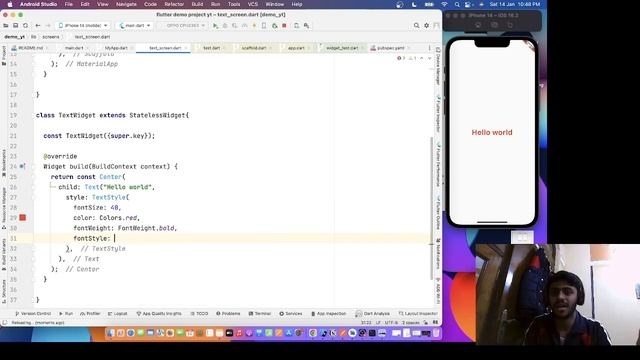Screen dimensions: 640x360
Task: Open the Logcat tool window
Action: coord(118,313)
